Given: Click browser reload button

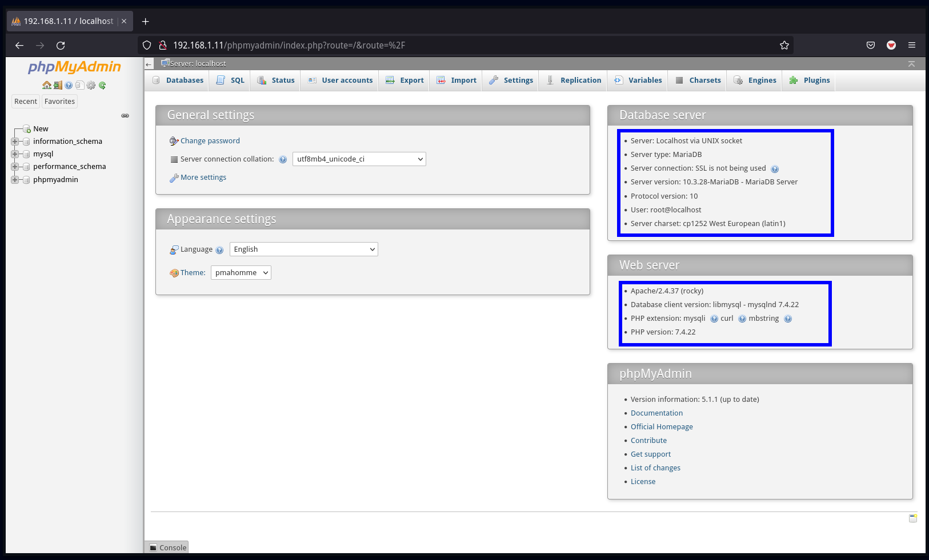Looking at the screenshot, I should pos(61,45).
